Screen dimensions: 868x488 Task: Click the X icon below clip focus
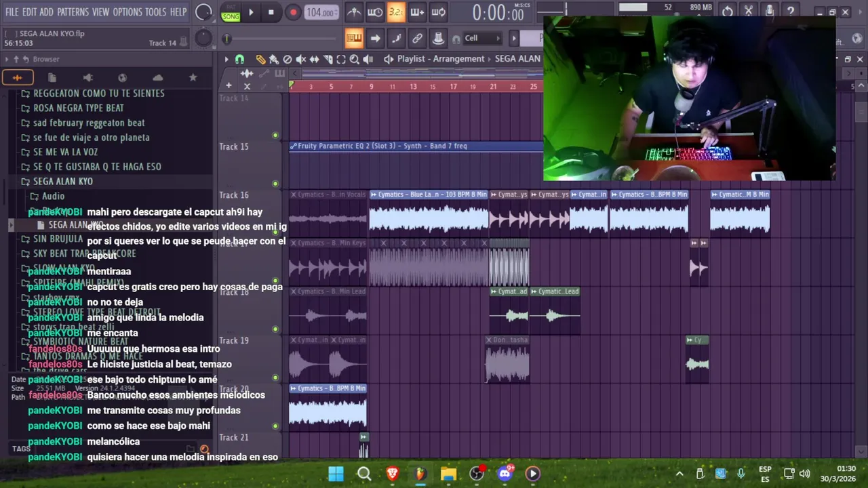coord(247,86)
